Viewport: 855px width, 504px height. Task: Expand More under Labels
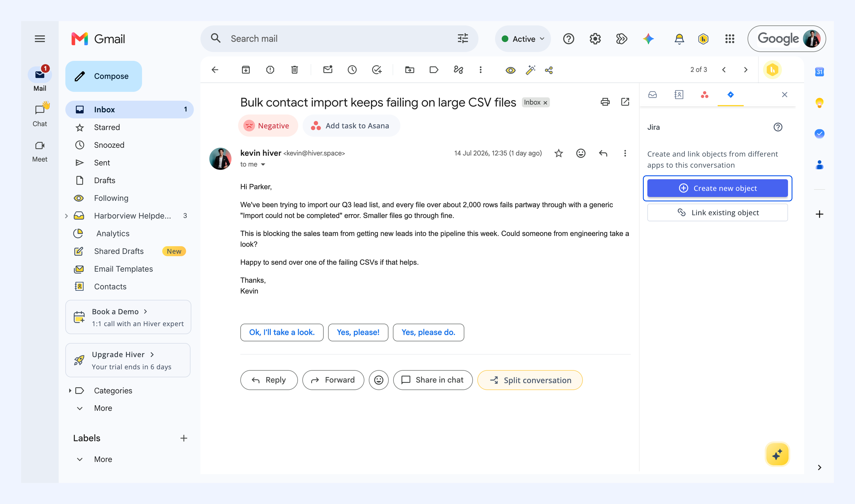click(103, 459)
